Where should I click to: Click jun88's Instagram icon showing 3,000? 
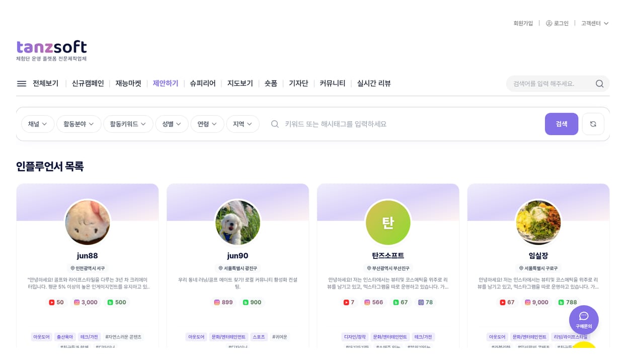coord(77,302)
